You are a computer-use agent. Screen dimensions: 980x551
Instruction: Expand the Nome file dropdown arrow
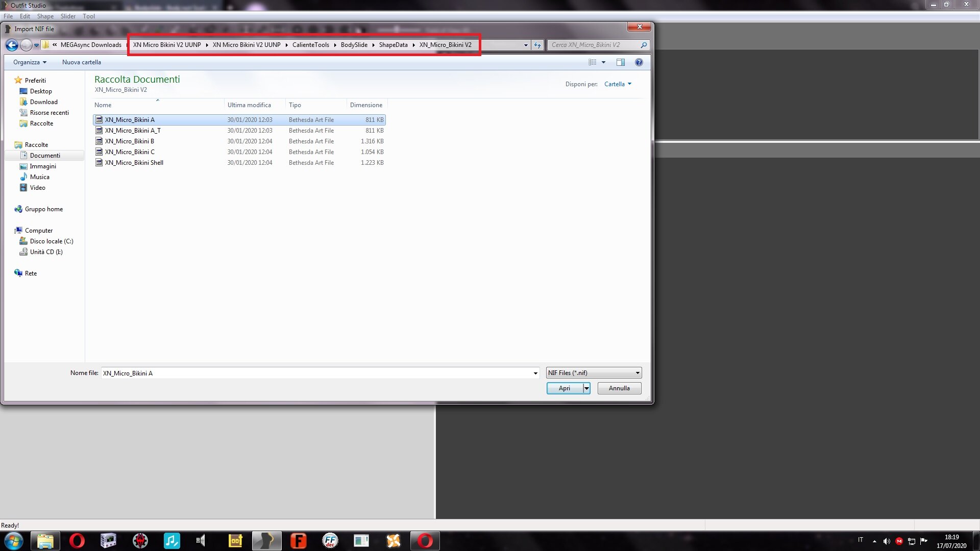click(x=535, y=373)
